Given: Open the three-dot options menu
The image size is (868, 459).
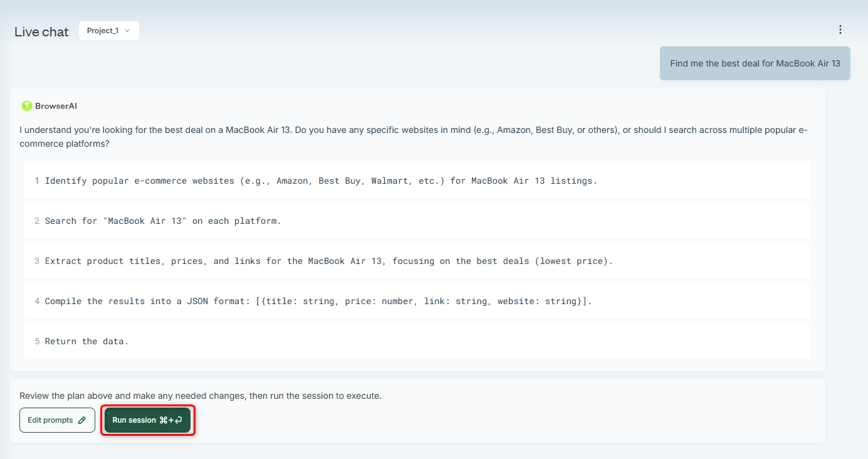Looking at the screenshot, I should pos(840,29).
